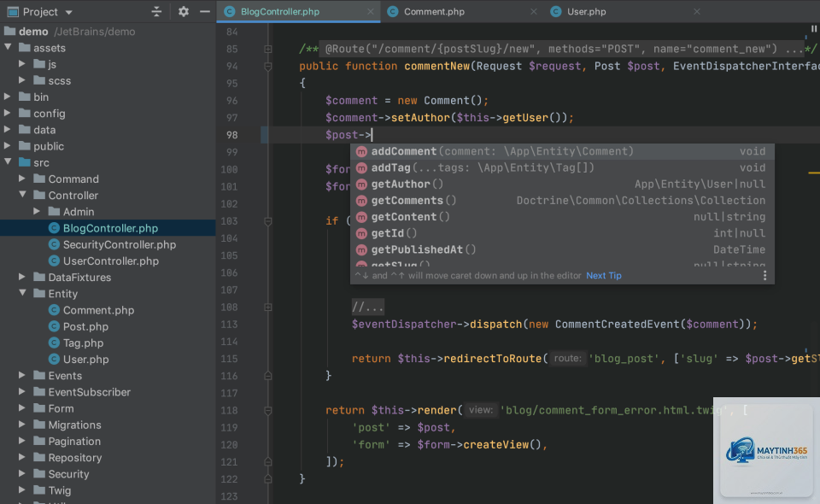Choose getAuthor completion suggestion
The width and height of the screenshot is (820, 504).
[562, 184]
